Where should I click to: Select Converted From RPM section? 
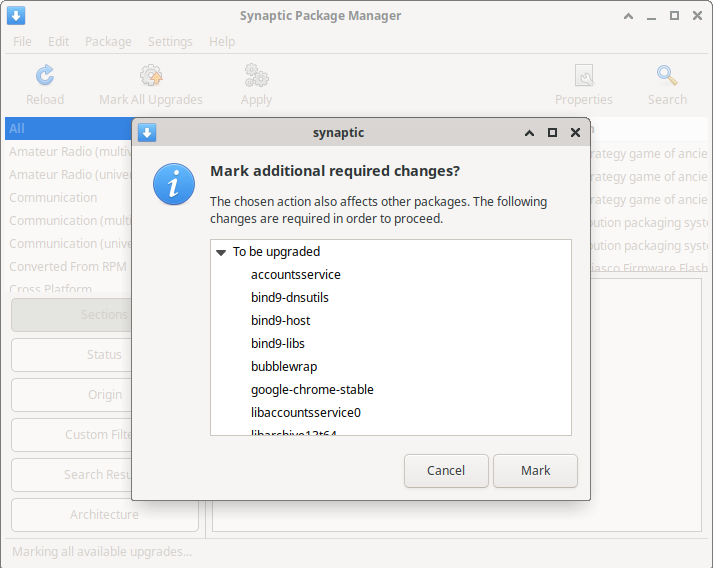(x=69, y=266)
